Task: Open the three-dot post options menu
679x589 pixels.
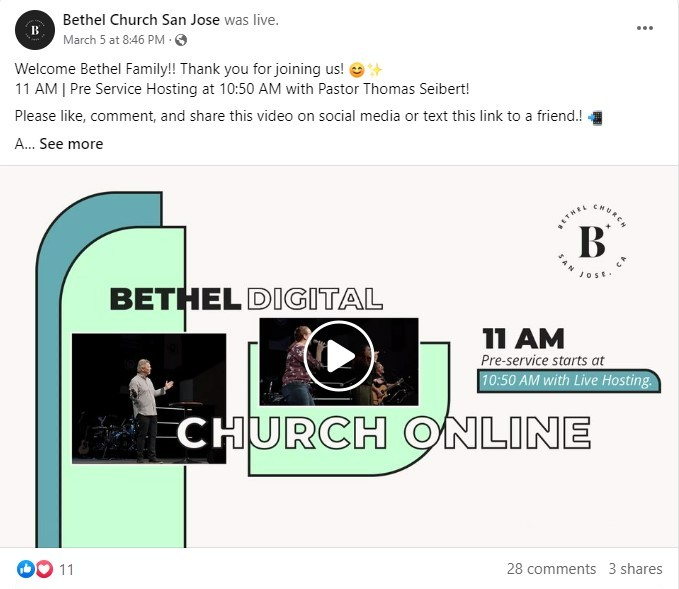Action: pos(644,28)
